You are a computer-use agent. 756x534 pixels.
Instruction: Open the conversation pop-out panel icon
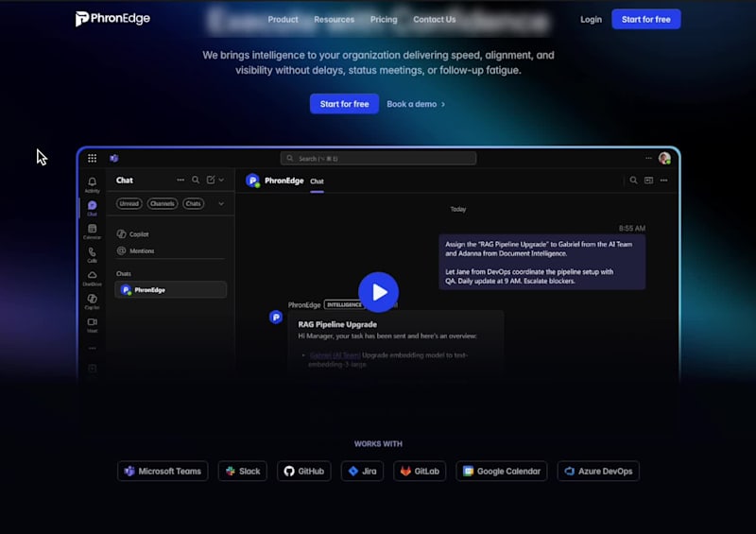648,180
